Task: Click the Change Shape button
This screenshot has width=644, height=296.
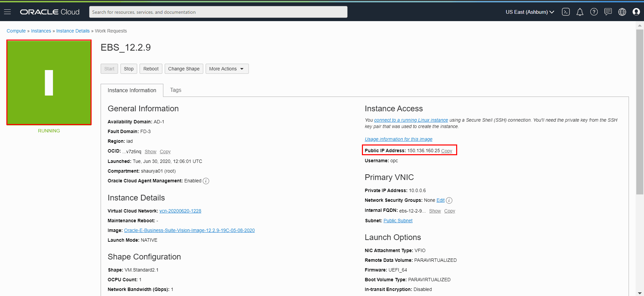Action: 184,69
